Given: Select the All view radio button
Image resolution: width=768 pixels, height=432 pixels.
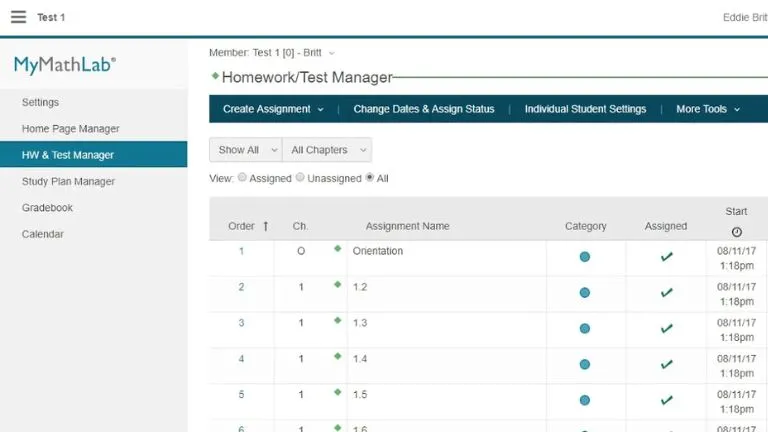Looking at the screenshot, I should tap(370, 177).
